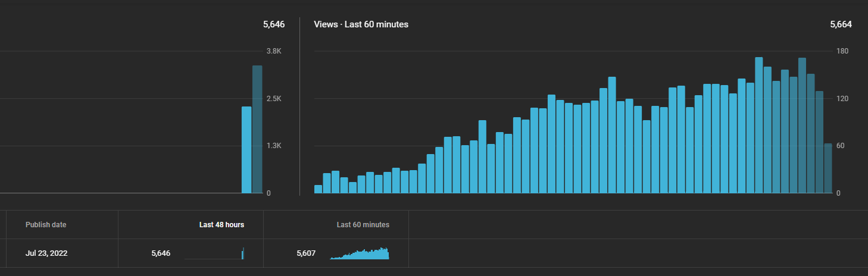The image size is (868, 276).
Task: Click the 5,646 value in the table row
Action: (x=161, y=253)
